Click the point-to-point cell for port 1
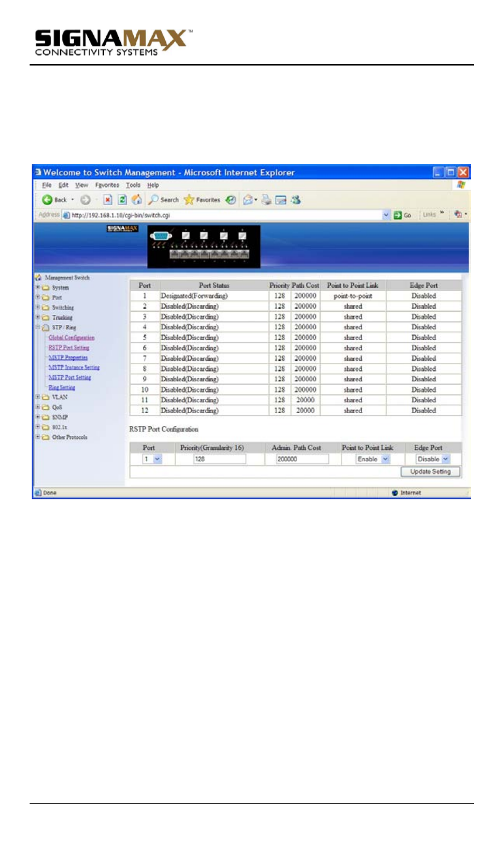The image size is (504, 848). pos(352,296)
